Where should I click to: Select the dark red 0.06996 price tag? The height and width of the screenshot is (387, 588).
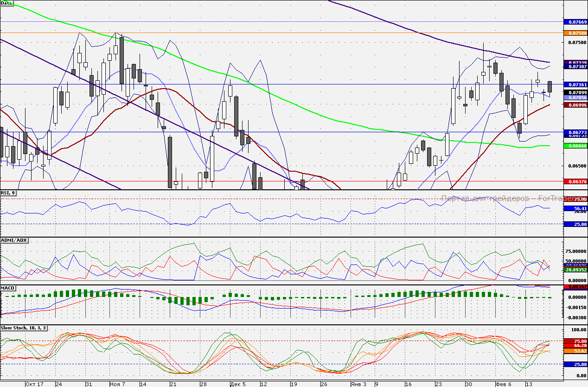(575, 105)
